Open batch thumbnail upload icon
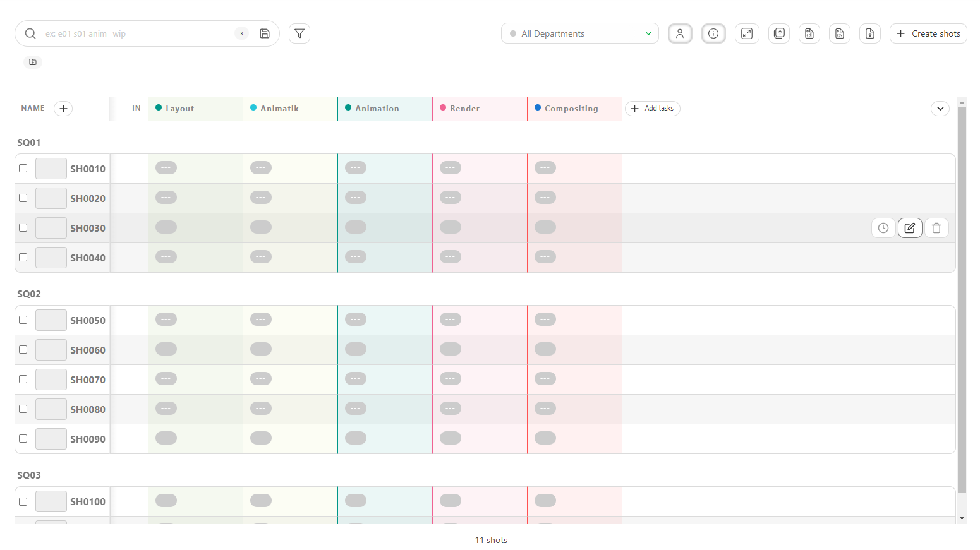Screen dimensions: 980x550 click(x=779, y=33)
